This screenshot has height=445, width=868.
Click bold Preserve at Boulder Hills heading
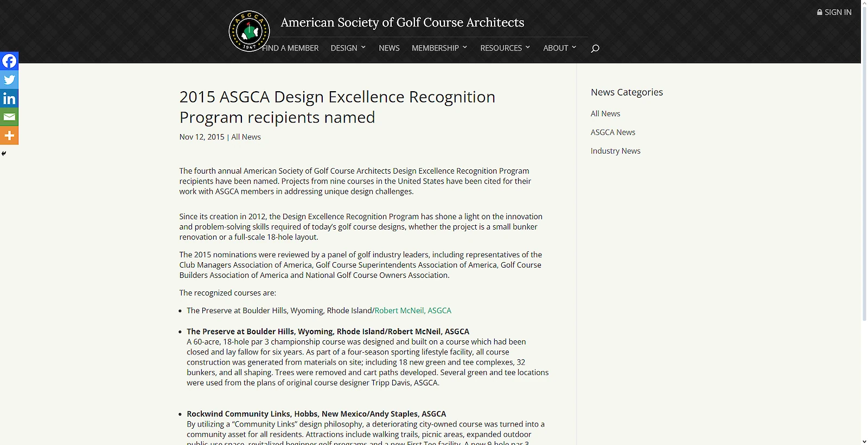328,331
